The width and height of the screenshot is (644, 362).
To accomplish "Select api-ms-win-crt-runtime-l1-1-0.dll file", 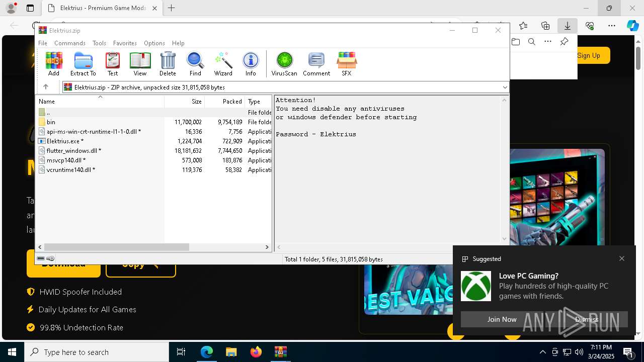I will 154,132.
